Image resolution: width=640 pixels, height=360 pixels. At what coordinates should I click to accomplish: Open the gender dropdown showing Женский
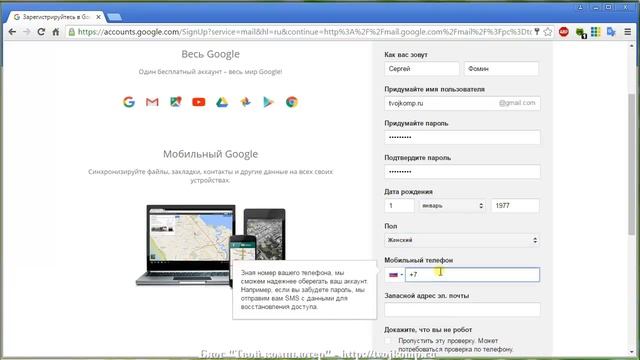point(462,240)
